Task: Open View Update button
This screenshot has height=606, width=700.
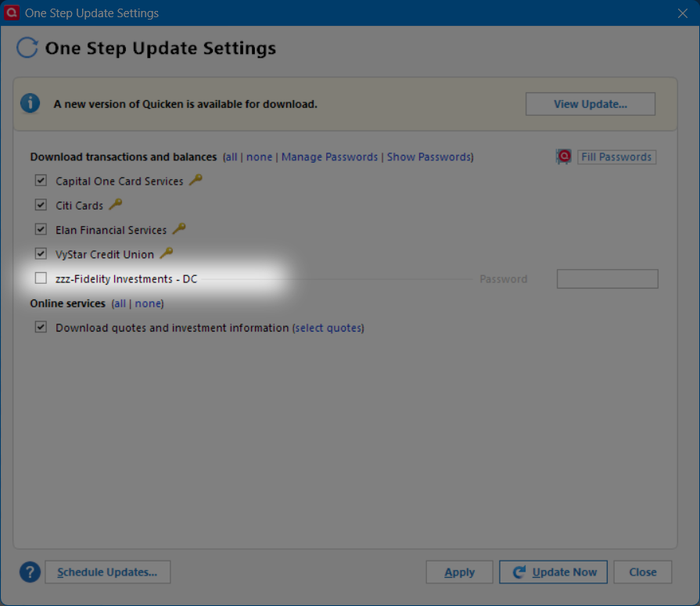Action: pos(591,104)
